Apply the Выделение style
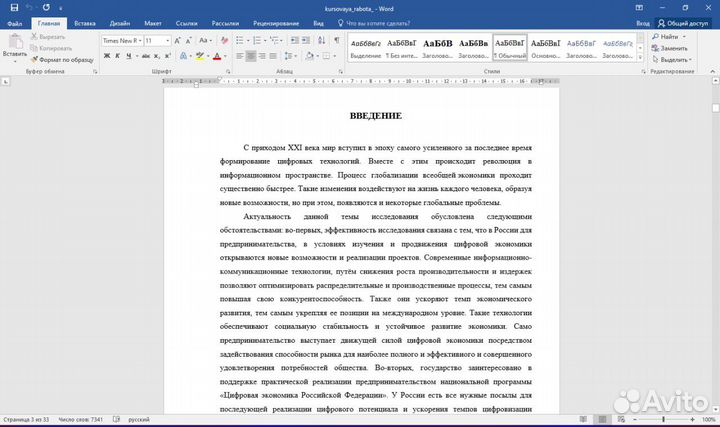The image size is (720, 427). [x=366, y=47]
